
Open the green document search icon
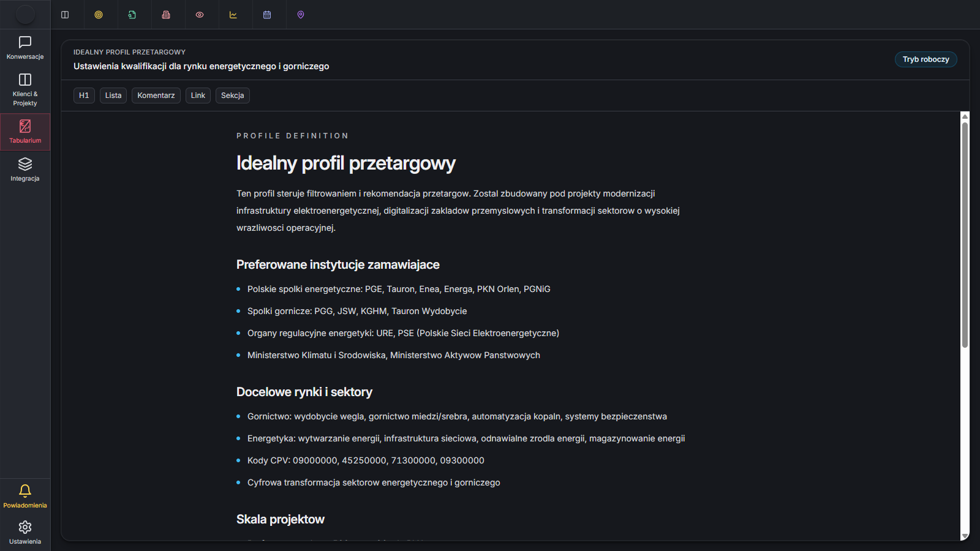[132, 15]
